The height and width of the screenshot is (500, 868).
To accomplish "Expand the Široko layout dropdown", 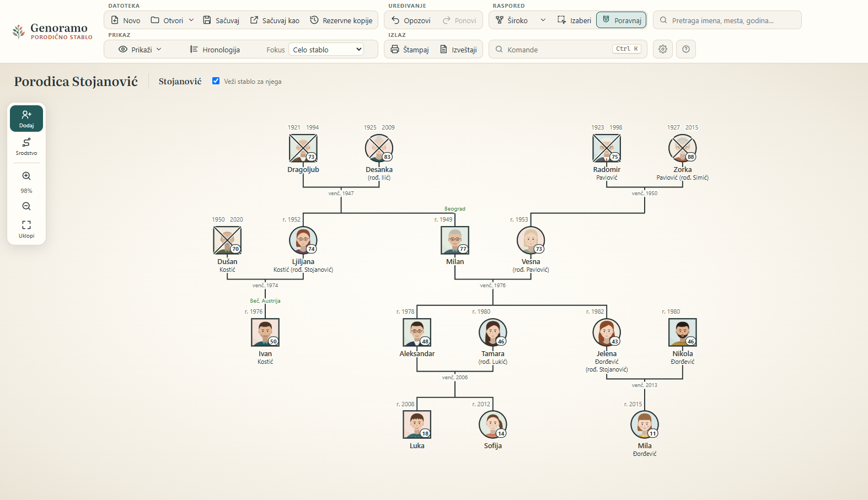I will (543, 20).
